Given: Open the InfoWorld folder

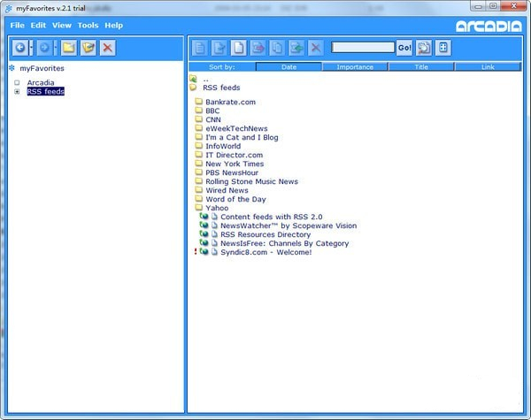Looking at the screenshot, I should point(223,146).
